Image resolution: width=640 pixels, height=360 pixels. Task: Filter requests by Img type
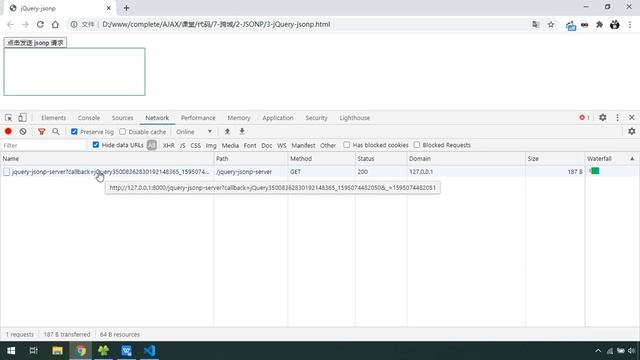point(211,145)
